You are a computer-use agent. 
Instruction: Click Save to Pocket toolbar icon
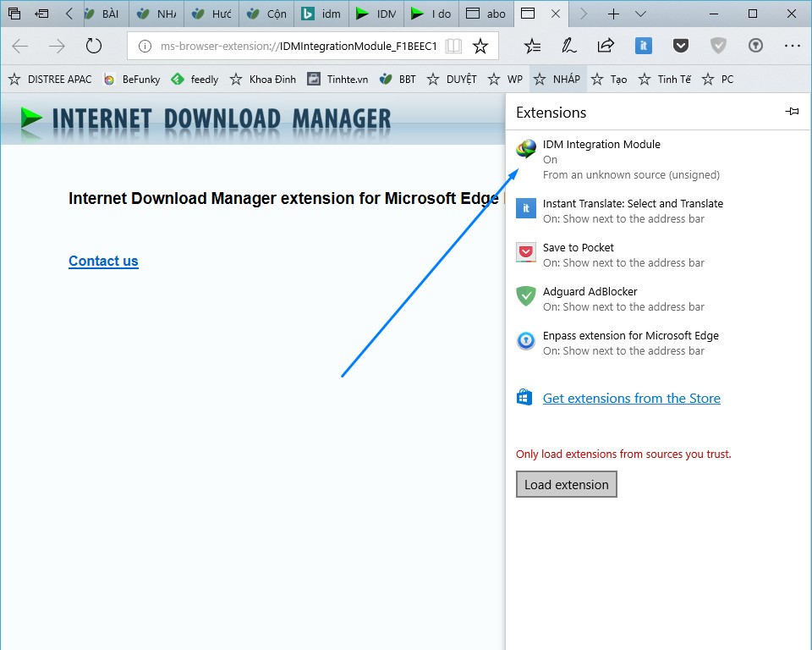[x=680, y=47]
